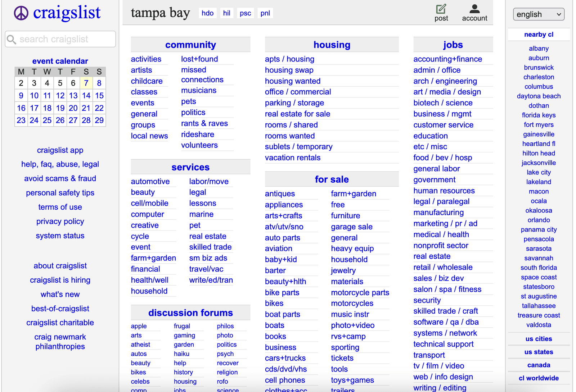The height and width of the screenshot is (392, 576).
Task: Open best-of-craigslist link
Action: tap(60, 309)
